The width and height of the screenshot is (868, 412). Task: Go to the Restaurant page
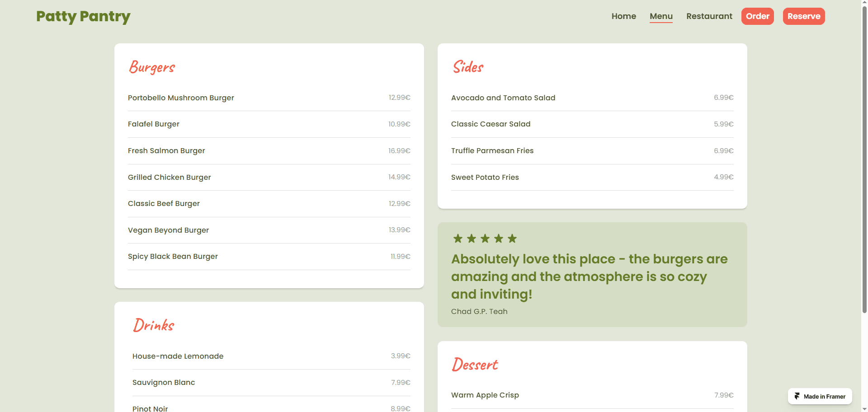pyautogui.click(x=709, y=16)
